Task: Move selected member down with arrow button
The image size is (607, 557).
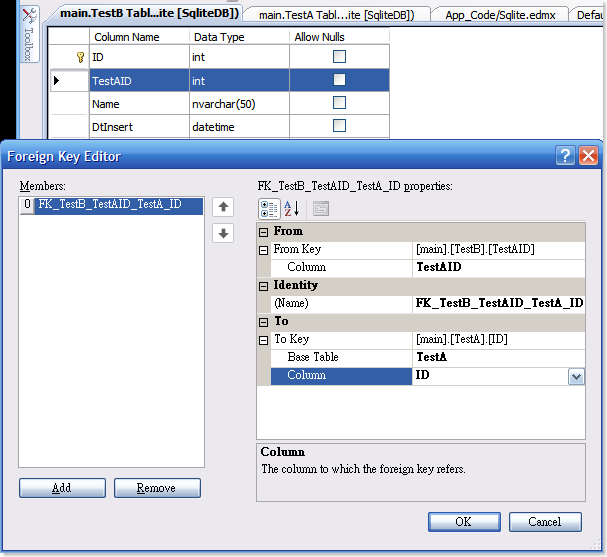Action: [x=223, y=233]
